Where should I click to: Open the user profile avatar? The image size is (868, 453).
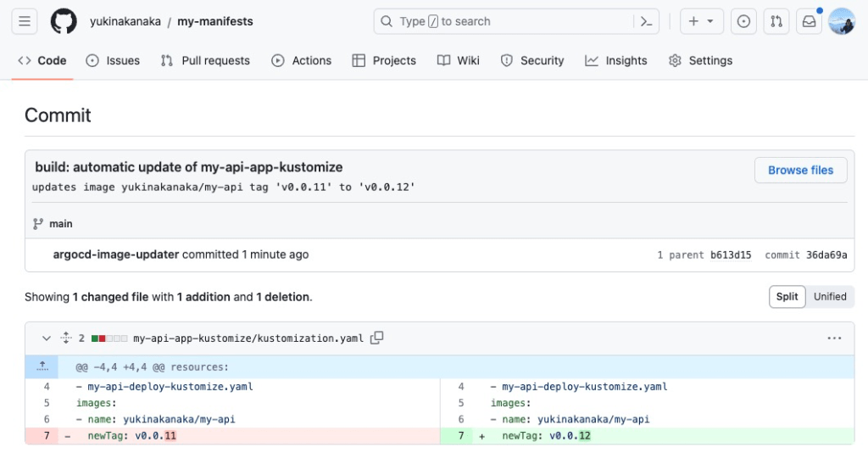tap(841, 21)
